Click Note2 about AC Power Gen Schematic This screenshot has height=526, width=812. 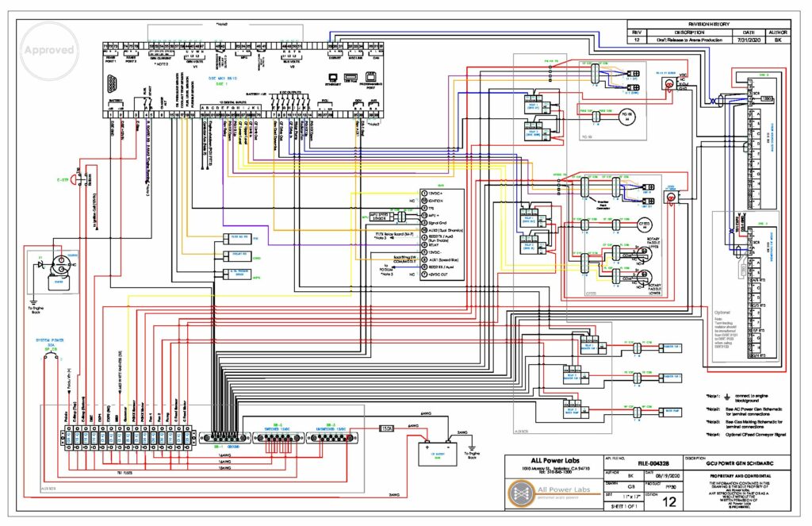point(745,412)
